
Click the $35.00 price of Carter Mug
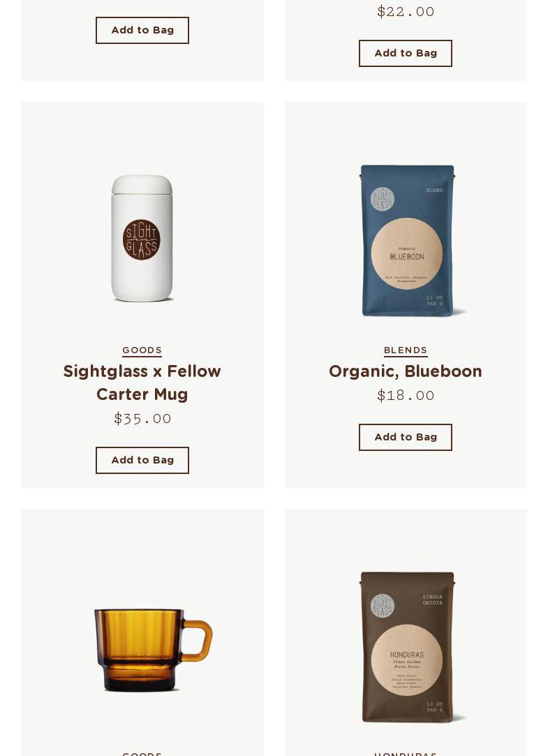pyautogui.click(x=142, y=419)
